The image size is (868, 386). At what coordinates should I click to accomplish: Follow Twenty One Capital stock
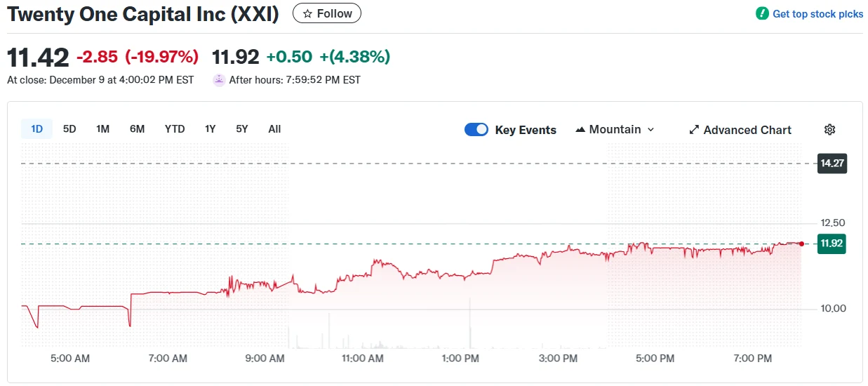(x=327, y=14)
